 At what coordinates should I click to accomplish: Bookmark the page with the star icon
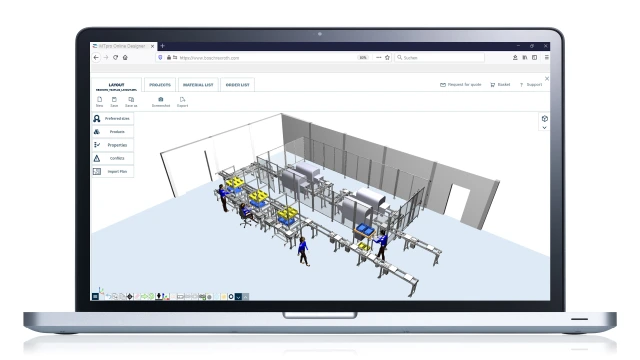(387, 58)
